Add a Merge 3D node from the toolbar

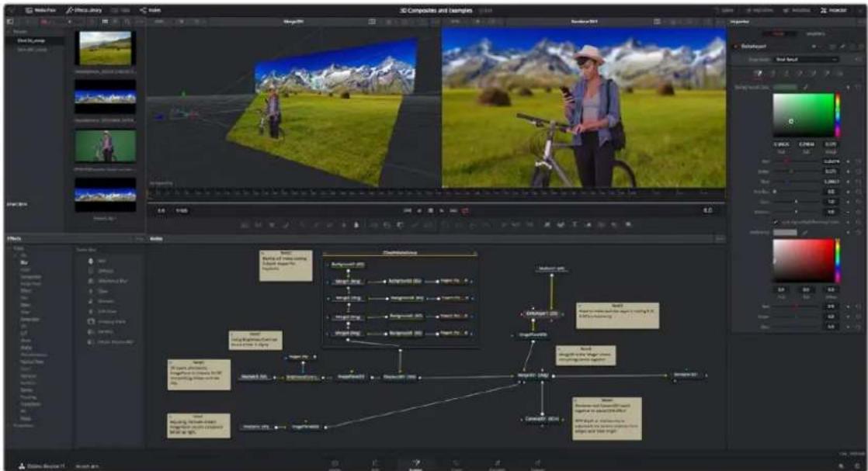pos(589,225)
